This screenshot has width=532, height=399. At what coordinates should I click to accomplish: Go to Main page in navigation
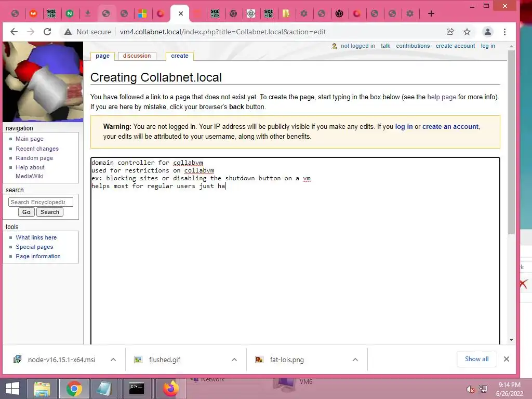tap(30, 139)
